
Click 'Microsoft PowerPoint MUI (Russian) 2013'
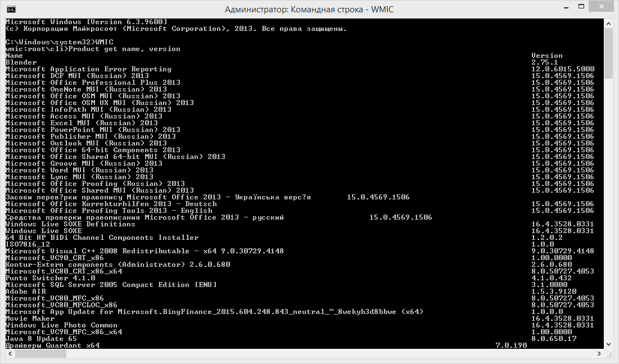[93, 130]
